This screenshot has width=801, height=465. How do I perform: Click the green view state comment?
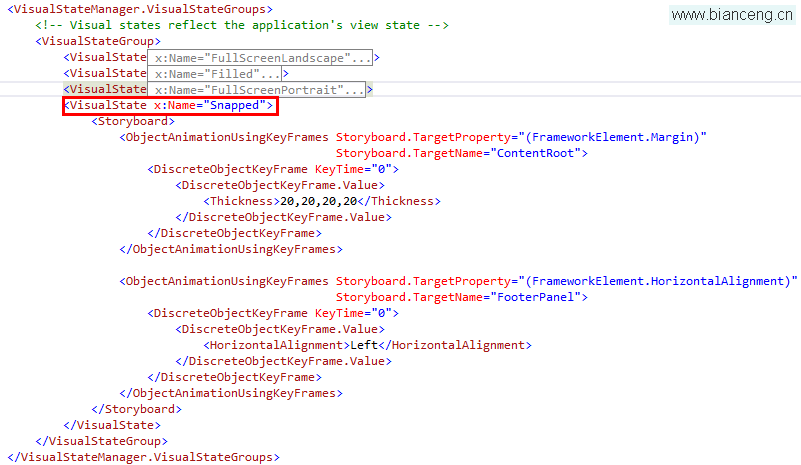click(x=242, y=25)
